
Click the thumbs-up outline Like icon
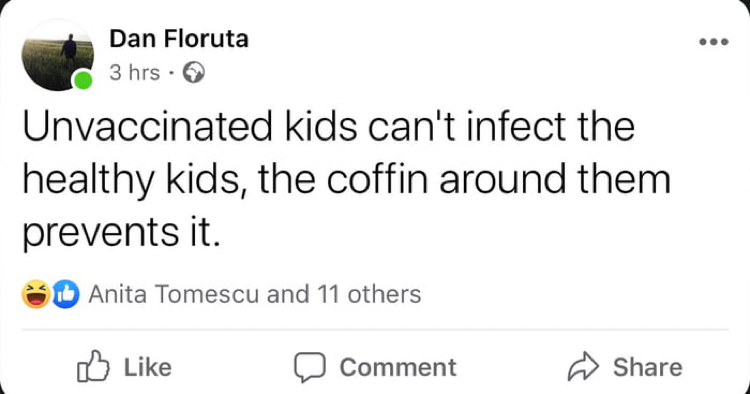(x=93, y=366)
